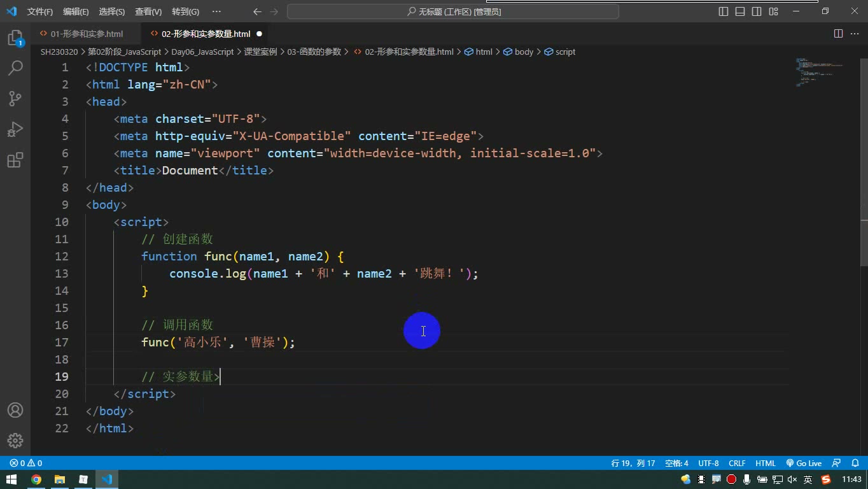Click the command center search box

pos(453,11)
